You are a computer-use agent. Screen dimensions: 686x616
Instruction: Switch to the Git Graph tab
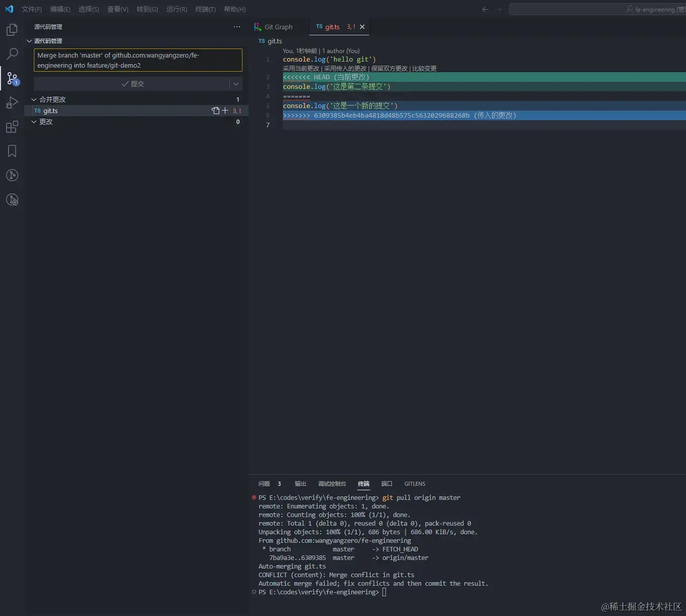(x=278, y=27)
